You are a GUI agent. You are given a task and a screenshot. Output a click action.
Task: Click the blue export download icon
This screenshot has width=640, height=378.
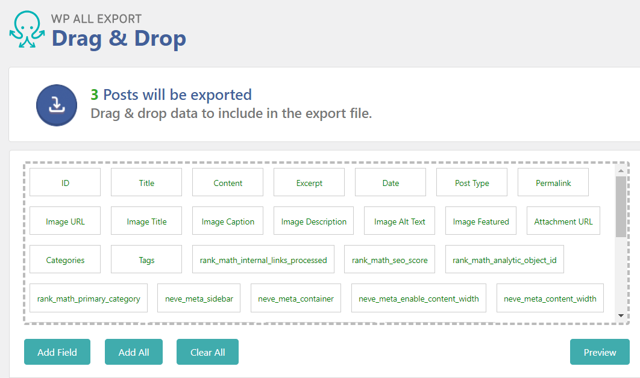tap(56, 105)
